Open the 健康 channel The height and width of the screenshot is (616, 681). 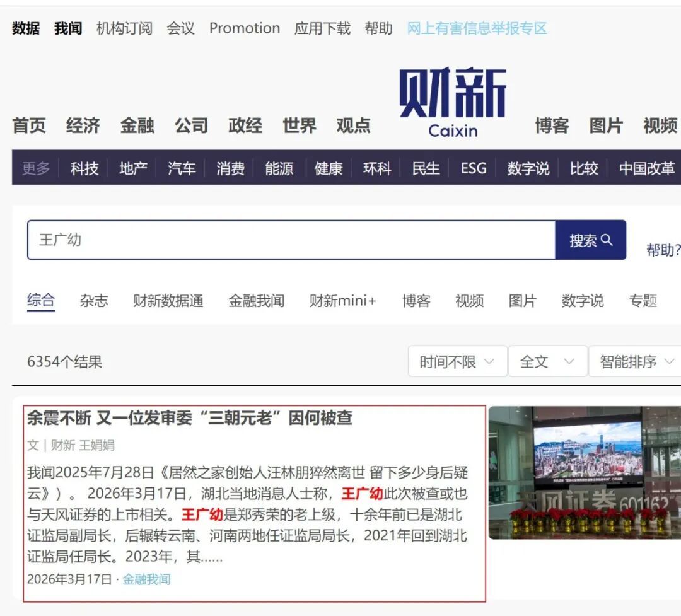point(329,168)
